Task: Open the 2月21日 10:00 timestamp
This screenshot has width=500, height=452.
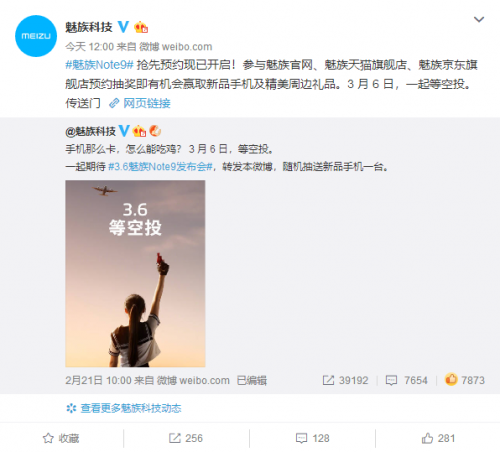Action: pos(98,380)
